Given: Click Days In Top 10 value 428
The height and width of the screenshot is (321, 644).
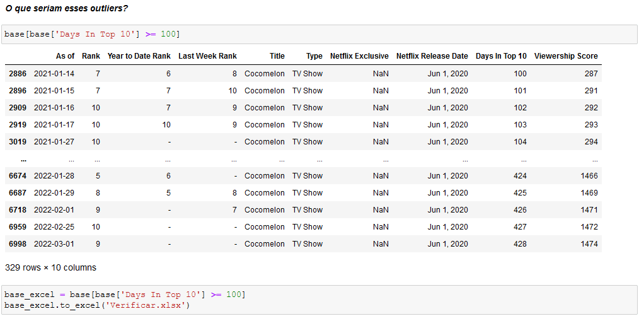Looking at the screenshot, I should click(x=520, y=243).
